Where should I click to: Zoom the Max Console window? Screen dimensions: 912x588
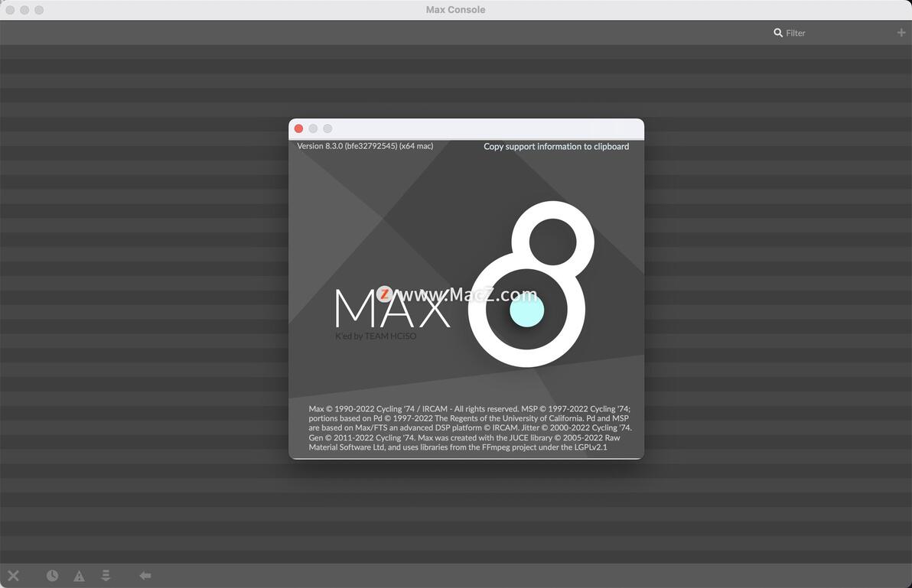tap(39, 10)
